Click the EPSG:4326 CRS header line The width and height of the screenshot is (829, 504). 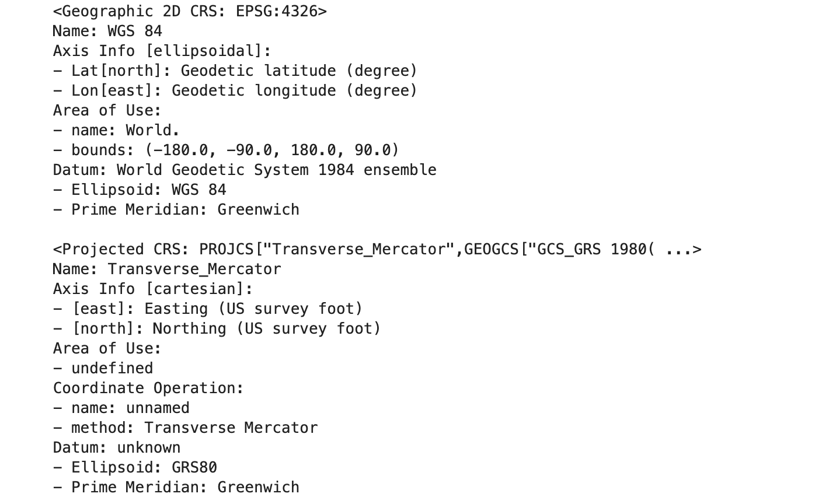[x=190, y=11]
